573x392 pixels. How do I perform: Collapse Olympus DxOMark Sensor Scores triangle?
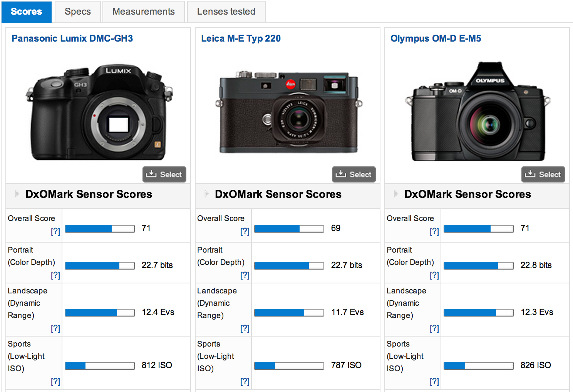tap(396, 194)
